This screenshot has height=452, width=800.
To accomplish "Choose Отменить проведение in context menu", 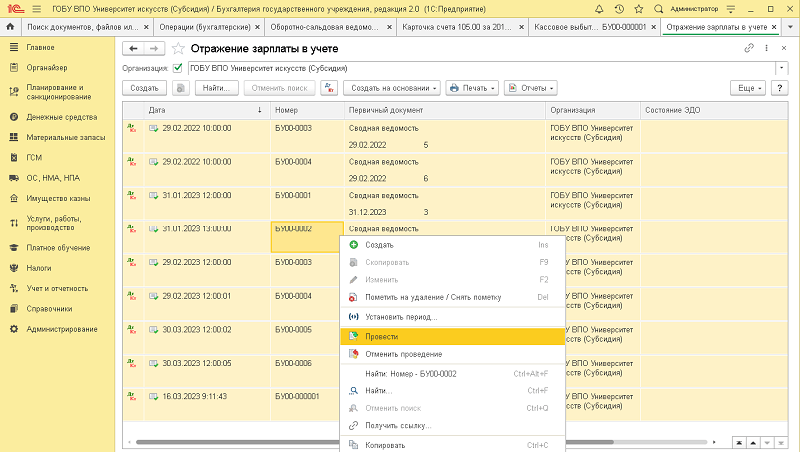I will 403,354.
